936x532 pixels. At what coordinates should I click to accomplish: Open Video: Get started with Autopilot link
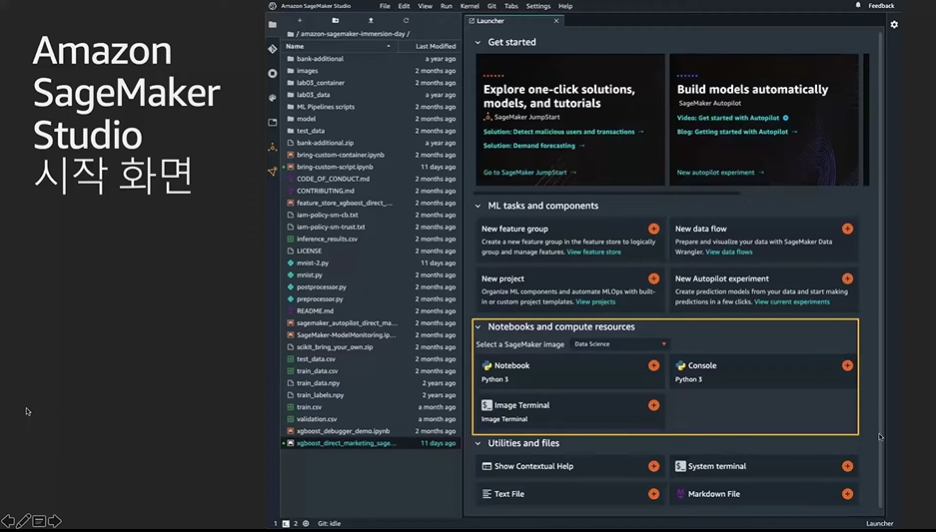pos(732,118)
